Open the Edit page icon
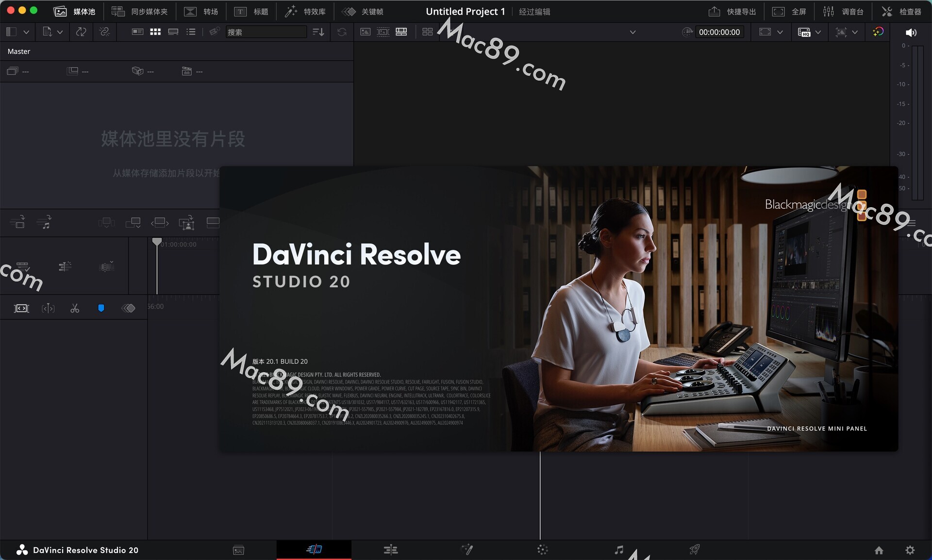Image resolution: width=932 pixels, height=560 pixels. (391, 549)
